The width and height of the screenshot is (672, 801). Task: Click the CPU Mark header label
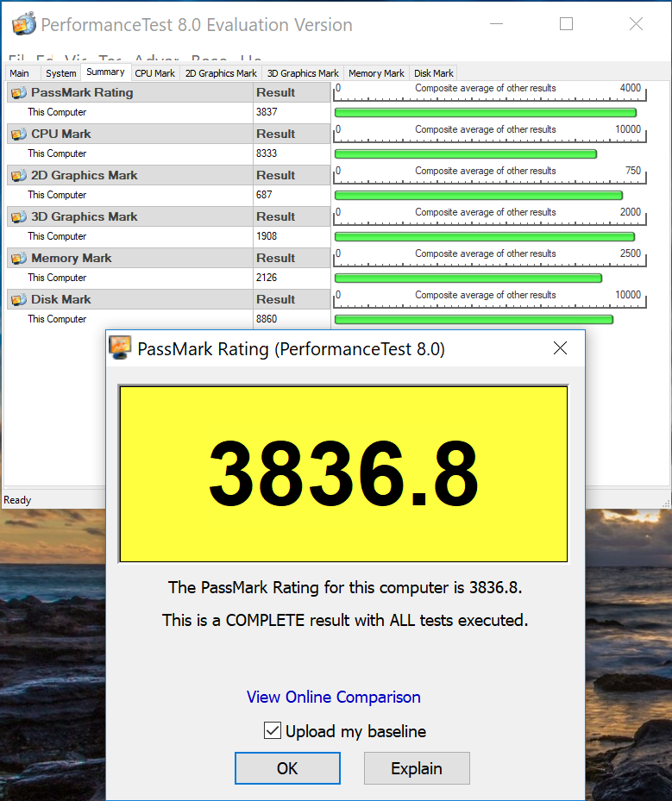(x=60, y=134)
